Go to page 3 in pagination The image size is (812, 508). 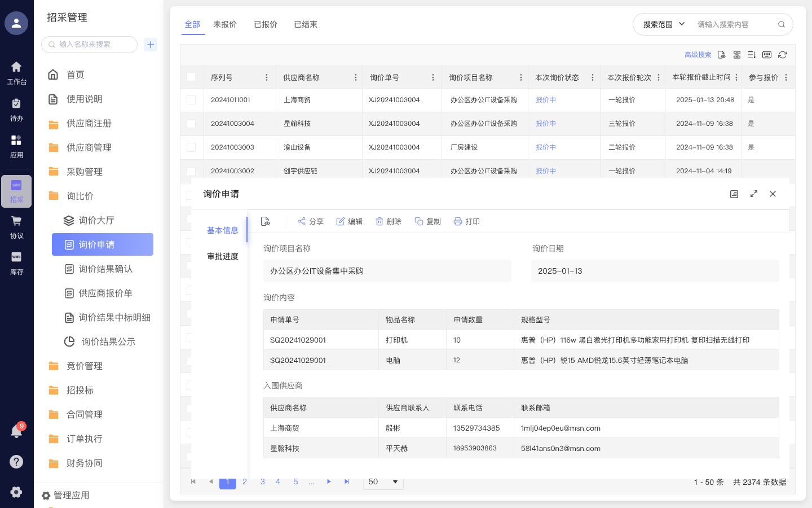click(262, 481)
